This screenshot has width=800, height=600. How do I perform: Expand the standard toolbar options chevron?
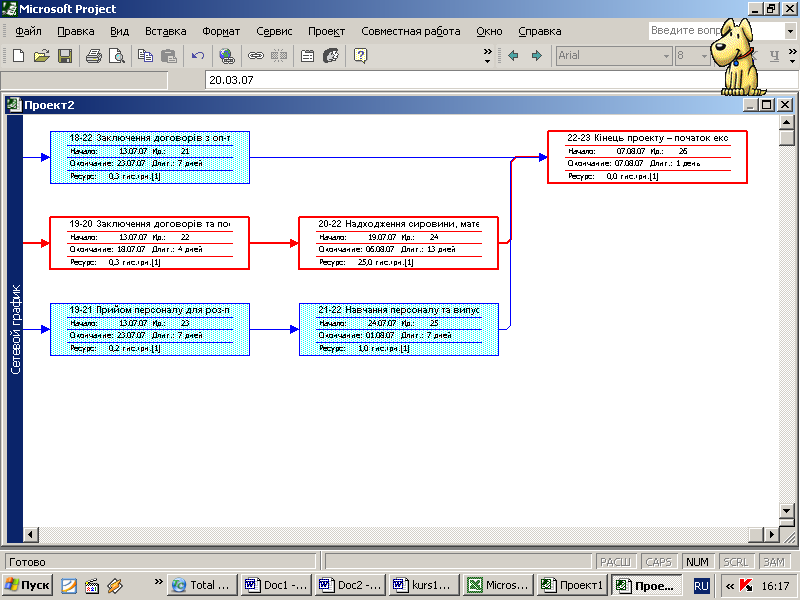point(488,56)
